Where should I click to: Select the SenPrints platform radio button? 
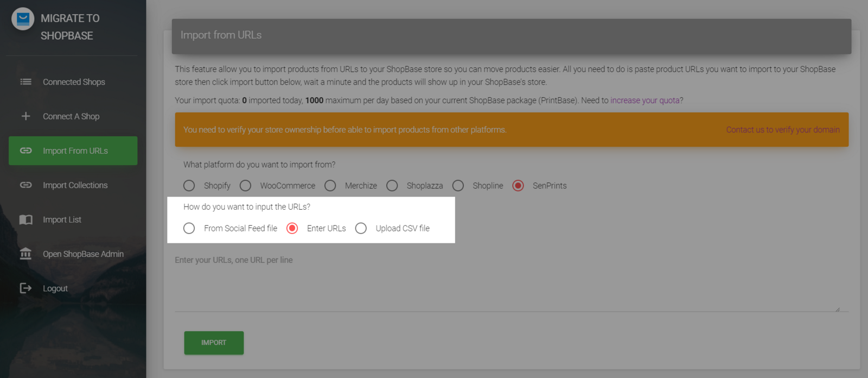518,186
